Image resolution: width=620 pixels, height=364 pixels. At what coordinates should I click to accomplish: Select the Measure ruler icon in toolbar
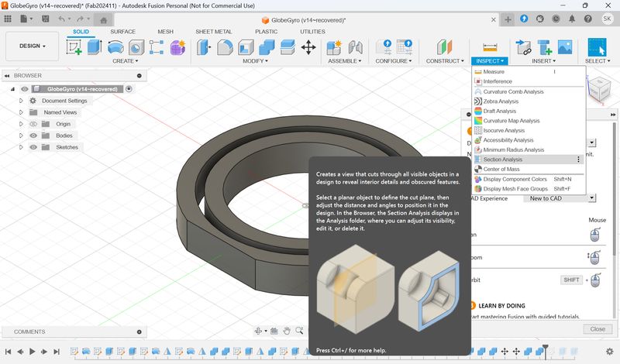point(490,47)
